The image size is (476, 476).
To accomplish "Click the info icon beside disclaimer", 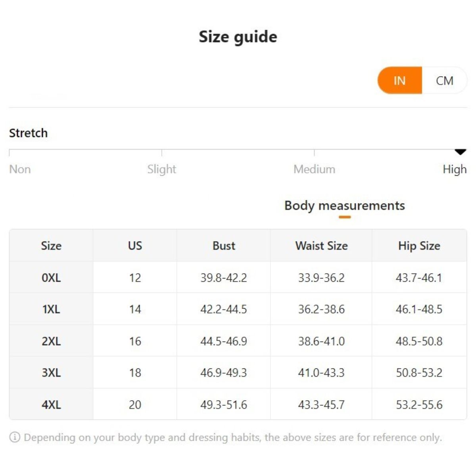I will pos(15,438).
